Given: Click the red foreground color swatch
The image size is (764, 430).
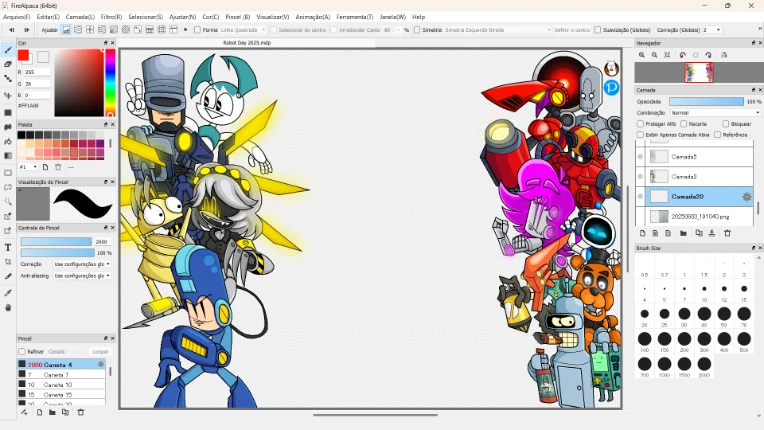Looking at the screenshot, I should click(x=23, y=56).
